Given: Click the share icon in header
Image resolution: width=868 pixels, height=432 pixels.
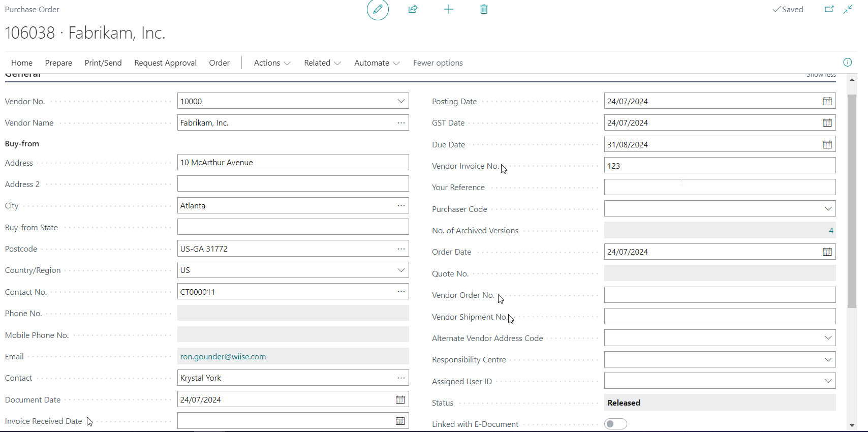Looking at the screenshot, I should pos(413,9).
